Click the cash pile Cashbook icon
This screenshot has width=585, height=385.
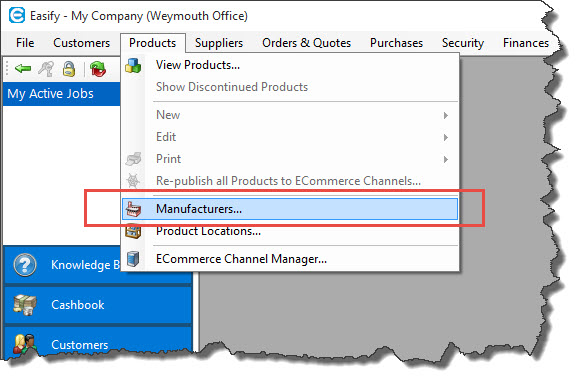point(25,304)
